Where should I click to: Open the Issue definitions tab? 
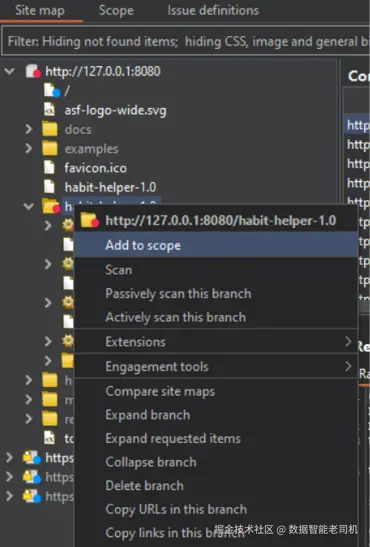pos(213,10)
